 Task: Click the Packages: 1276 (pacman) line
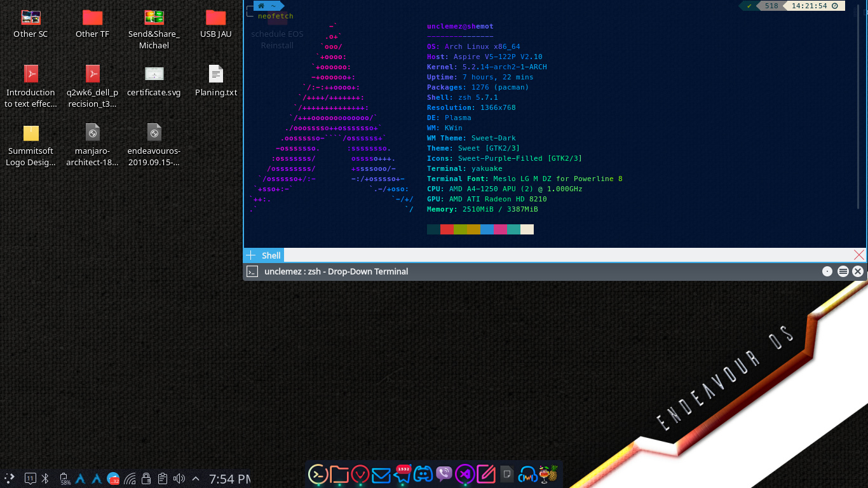coord(478,87)
